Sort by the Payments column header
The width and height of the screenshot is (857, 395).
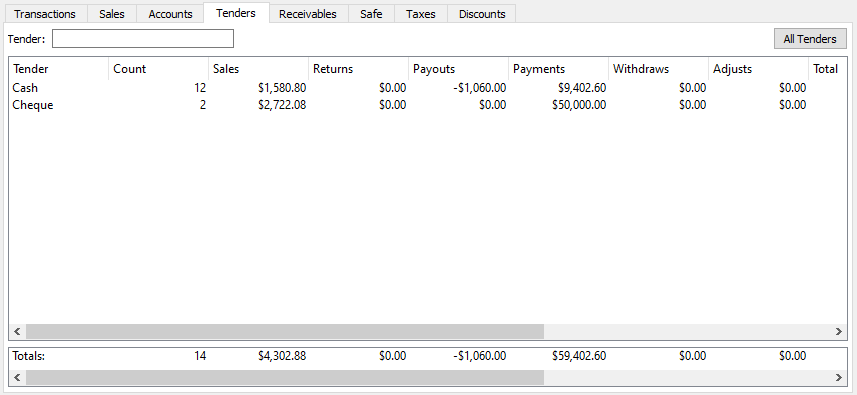[x=558, y=69]
